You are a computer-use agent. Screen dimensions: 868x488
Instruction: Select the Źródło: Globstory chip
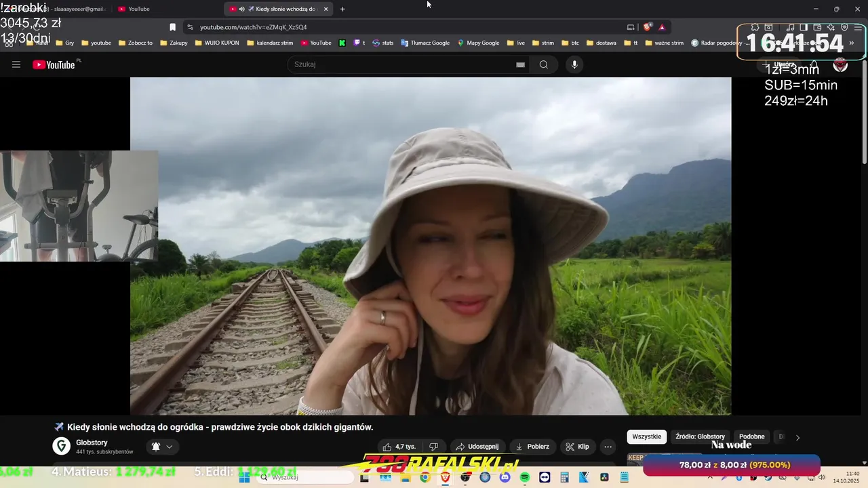[701, 436]
